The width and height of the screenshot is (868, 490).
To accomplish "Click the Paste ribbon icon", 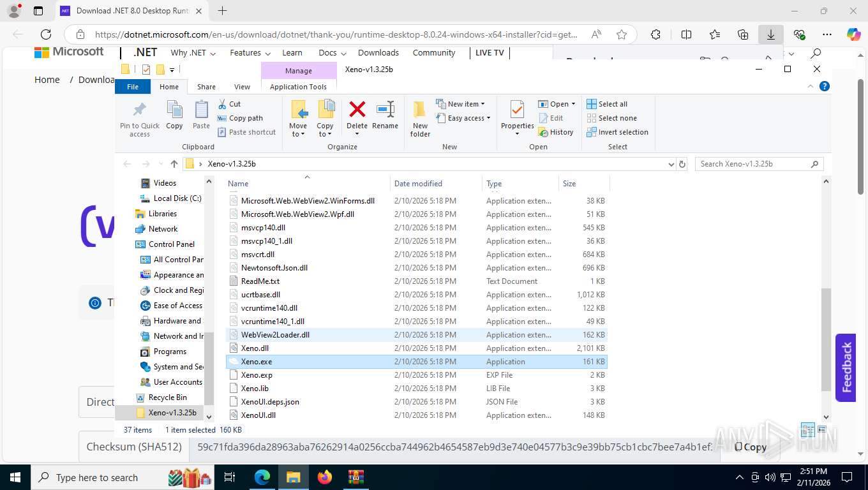I will point(201,115).
